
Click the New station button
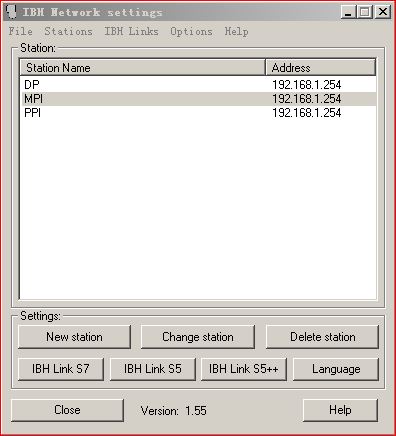coord(74,337)
